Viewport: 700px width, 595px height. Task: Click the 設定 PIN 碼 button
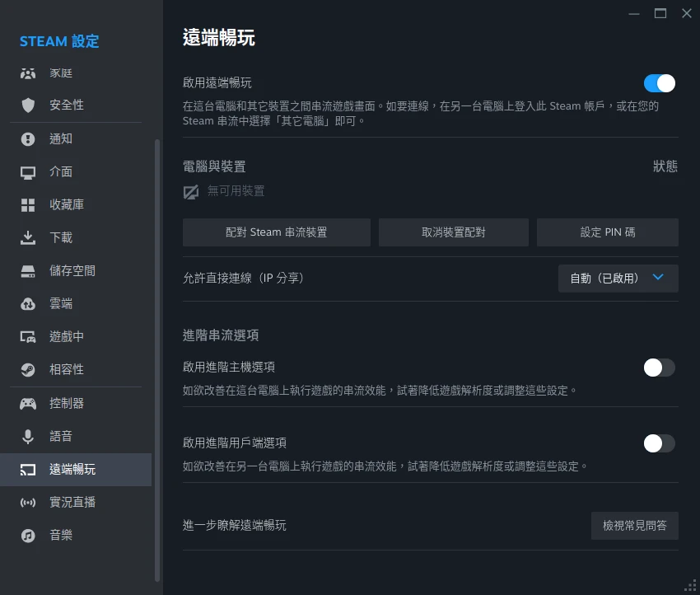pyautogui.click(x=607, y=232)
